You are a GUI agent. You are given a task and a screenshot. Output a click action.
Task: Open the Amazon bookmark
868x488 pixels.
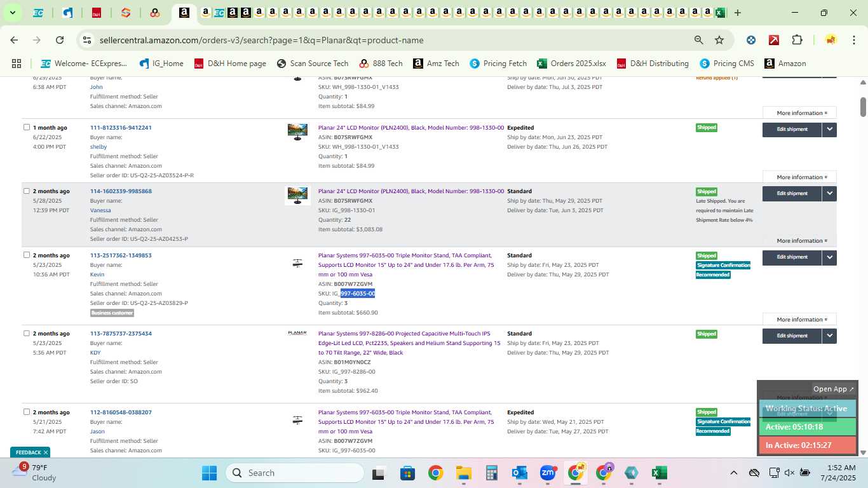tap(785, 64)
